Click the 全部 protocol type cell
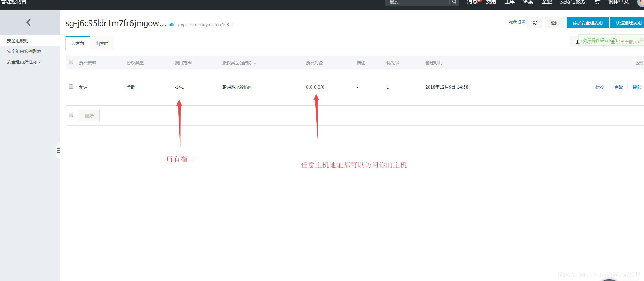 131,87
